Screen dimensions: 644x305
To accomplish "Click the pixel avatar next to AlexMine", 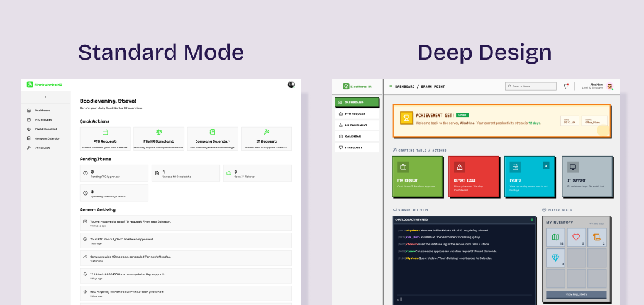I will pos(609,86).
